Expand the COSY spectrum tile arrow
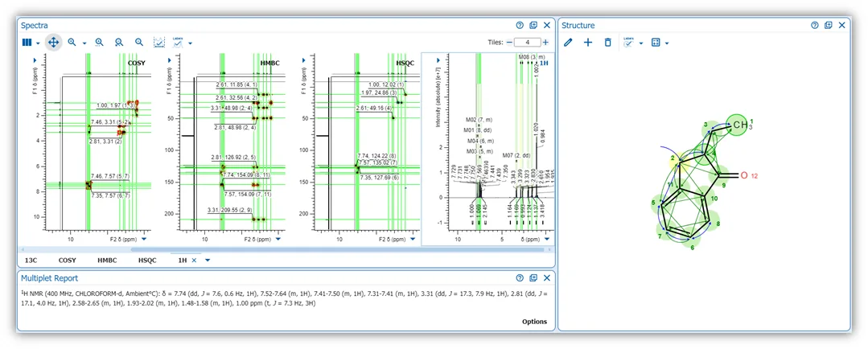This screenshot has height=349, width=868. coord(35,60)
